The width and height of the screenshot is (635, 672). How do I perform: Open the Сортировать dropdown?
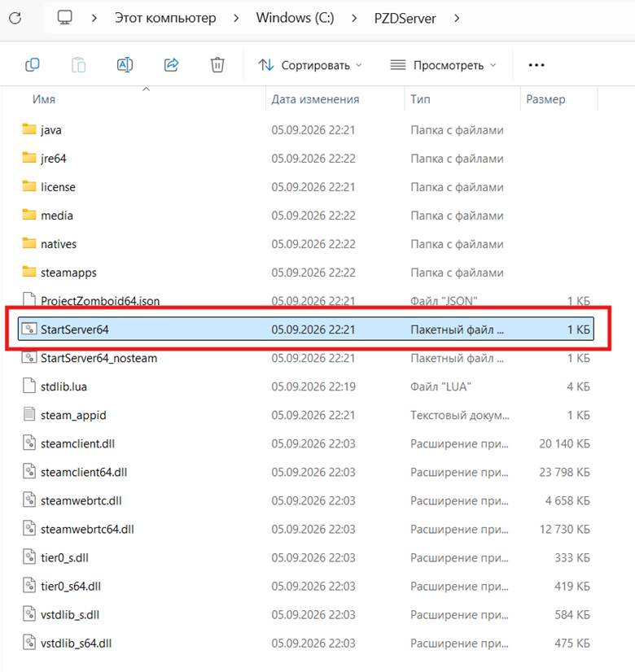310,65
